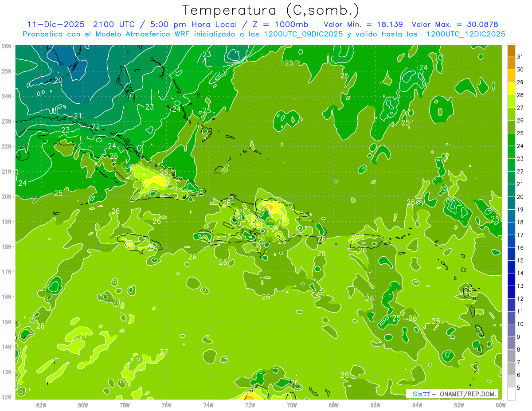Viewport: 532px width, 411px height.
Task: Click the "16N" latitude axis label
Action: [7, 297]
